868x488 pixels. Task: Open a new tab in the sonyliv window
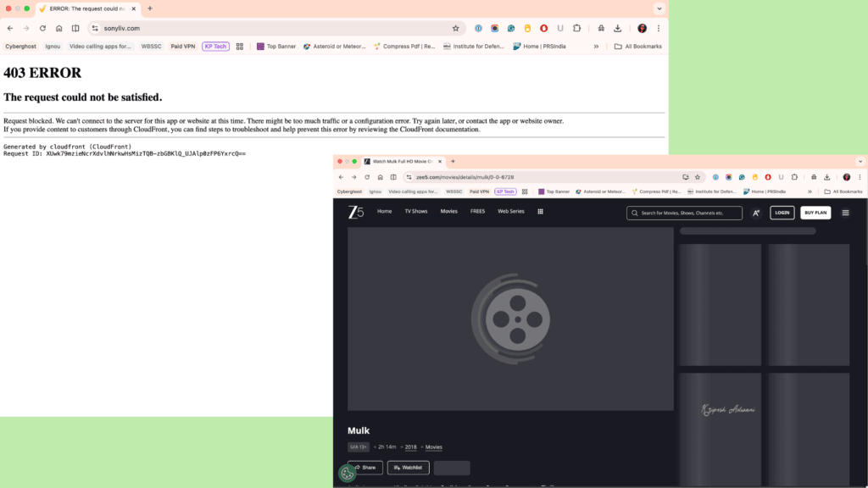150,8
